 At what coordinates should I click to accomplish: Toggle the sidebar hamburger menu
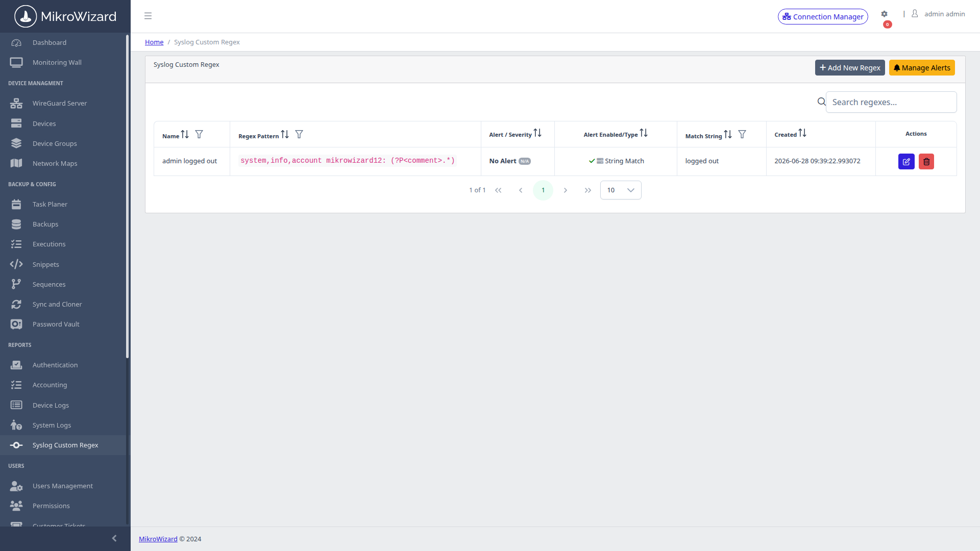point(148,16)
